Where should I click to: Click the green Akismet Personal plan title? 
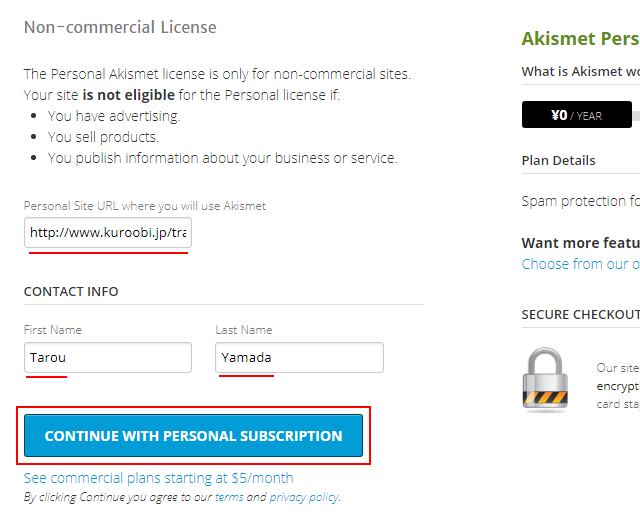pos(580,39)
